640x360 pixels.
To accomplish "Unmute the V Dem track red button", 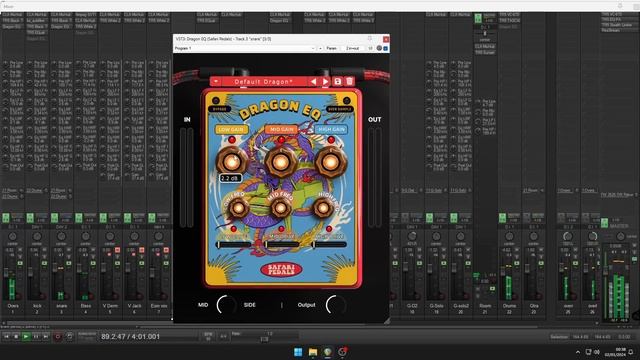I will pyautogui.click(x=117, y=250).
